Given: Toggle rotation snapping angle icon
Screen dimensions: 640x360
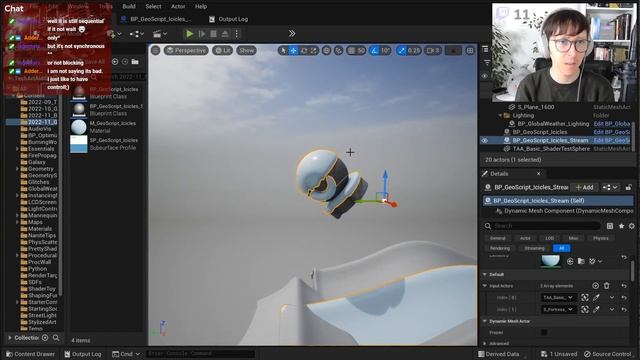Looking at the screenshot, I should pyautogui.click(x=374, y=51).
